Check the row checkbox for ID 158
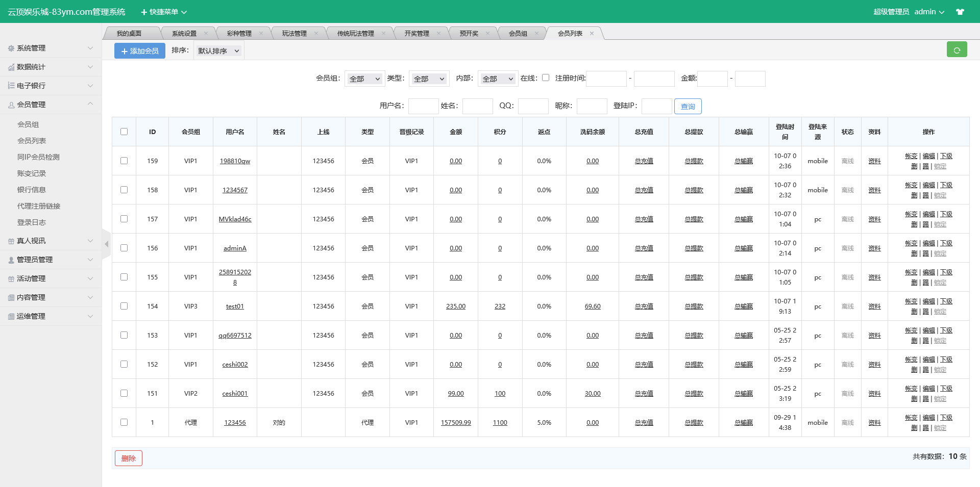 coord(124,190)
